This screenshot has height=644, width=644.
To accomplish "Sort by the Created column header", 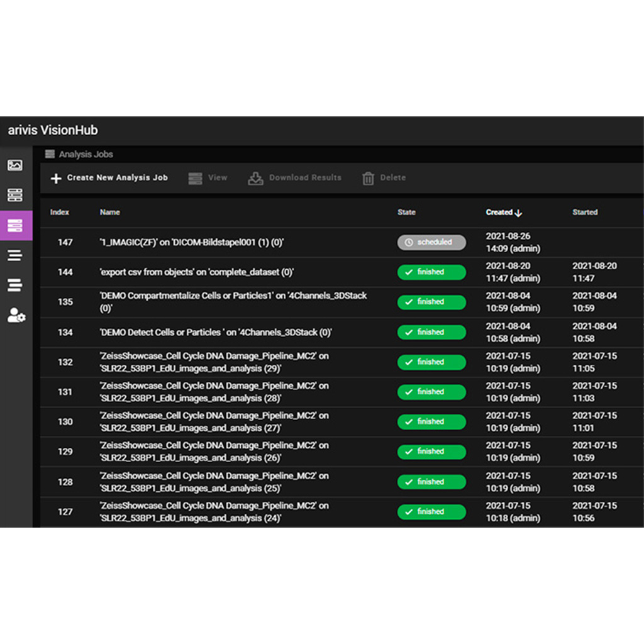I will pyautogui.click(x=499, y=213).
